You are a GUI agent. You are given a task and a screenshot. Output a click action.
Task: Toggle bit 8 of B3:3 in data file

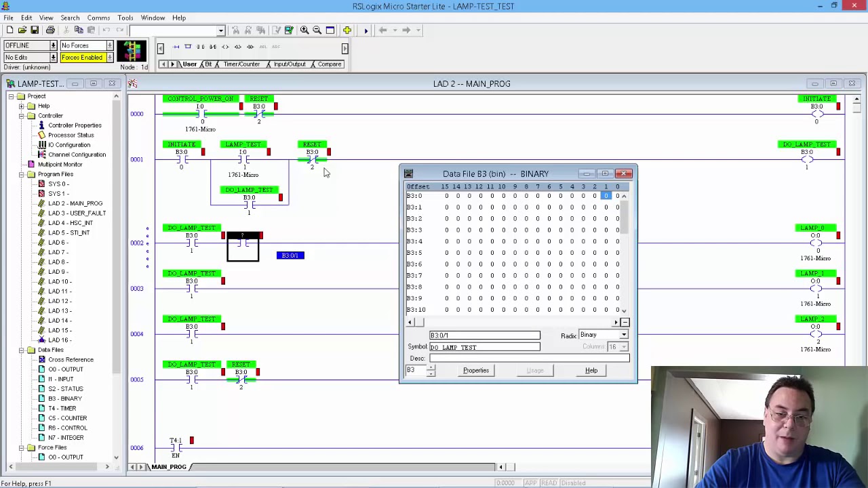click(526, 230)
